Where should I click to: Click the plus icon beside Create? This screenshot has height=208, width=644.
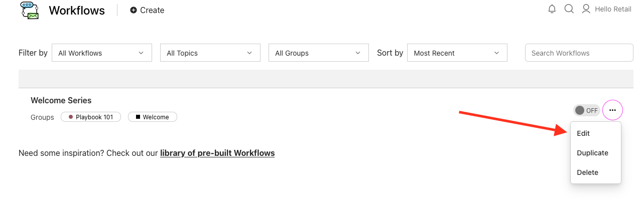click(133, 10)
